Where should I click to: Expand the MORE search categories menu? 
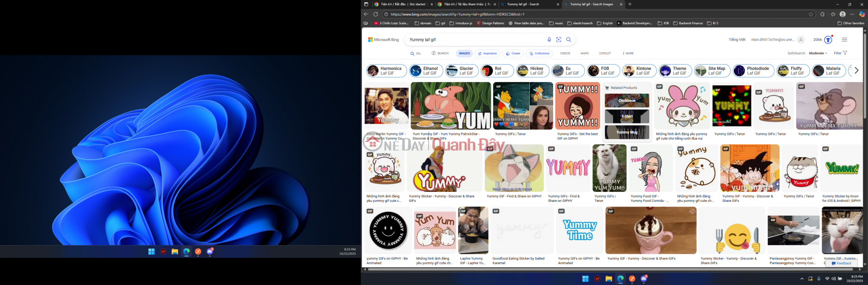628,53
